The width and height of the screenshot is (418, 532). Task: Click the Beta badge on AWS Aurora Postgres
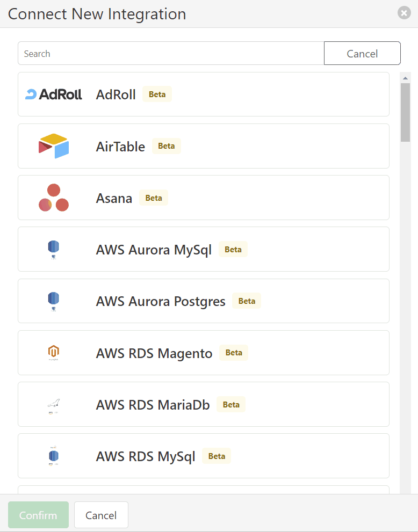247,301
